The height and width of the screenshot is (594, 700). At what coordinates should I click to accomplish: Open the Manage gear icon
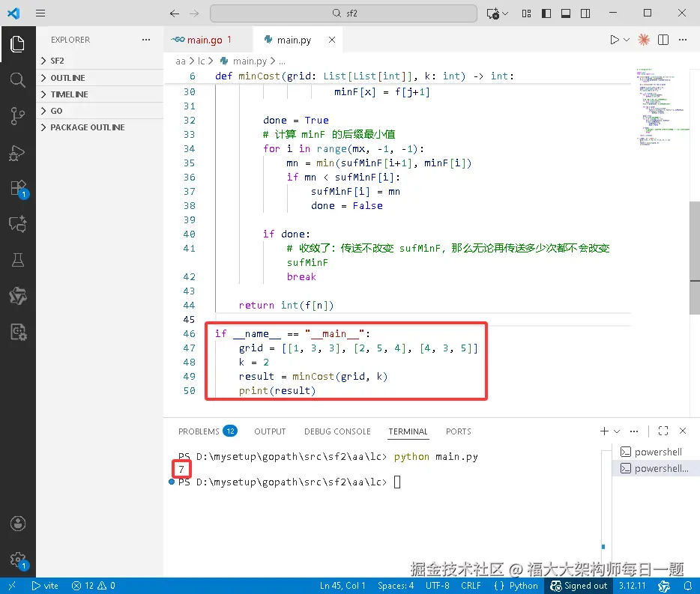coord(18,560)
